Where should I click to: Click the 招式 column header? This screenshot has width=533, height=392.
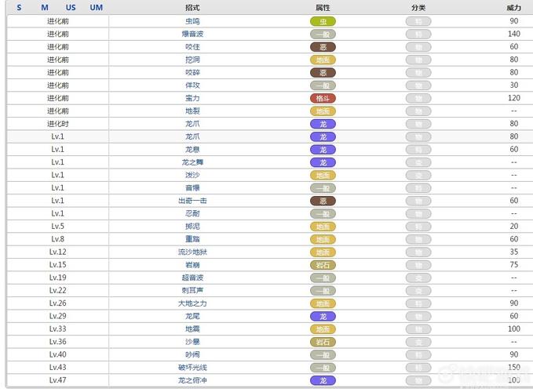[x=192, y=7]
